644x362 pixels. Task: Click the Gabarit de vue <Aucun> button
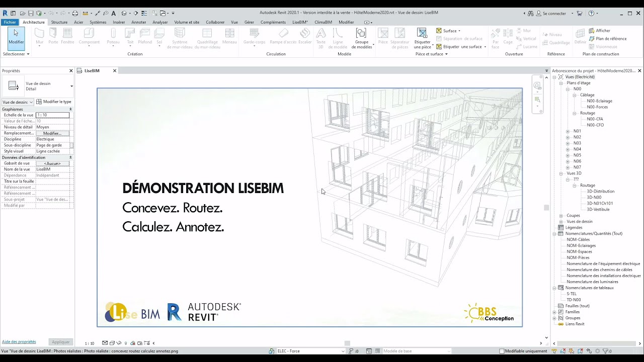click(52, 163)
